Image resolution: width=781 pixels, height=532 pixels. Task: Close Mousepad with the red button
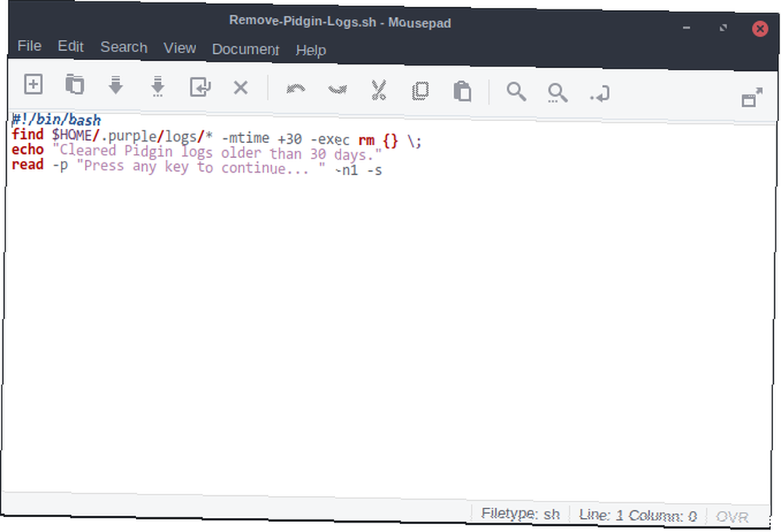coord(760,28)
